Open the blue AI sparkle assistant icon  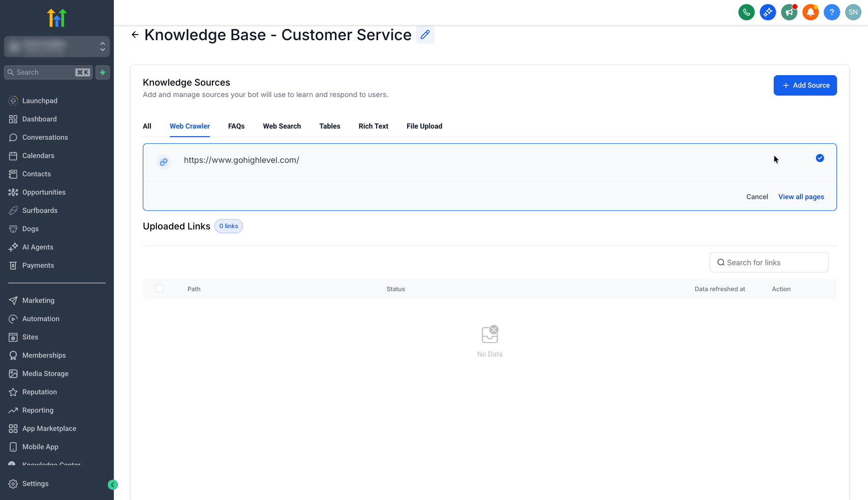click(x=767, y=12)
